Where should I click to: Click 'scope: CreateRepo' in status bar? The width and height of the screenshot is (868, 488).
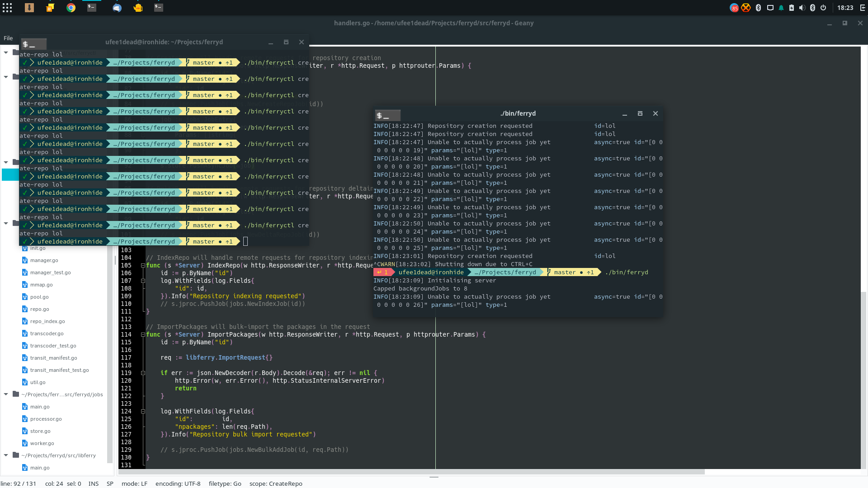coord(276,483)
